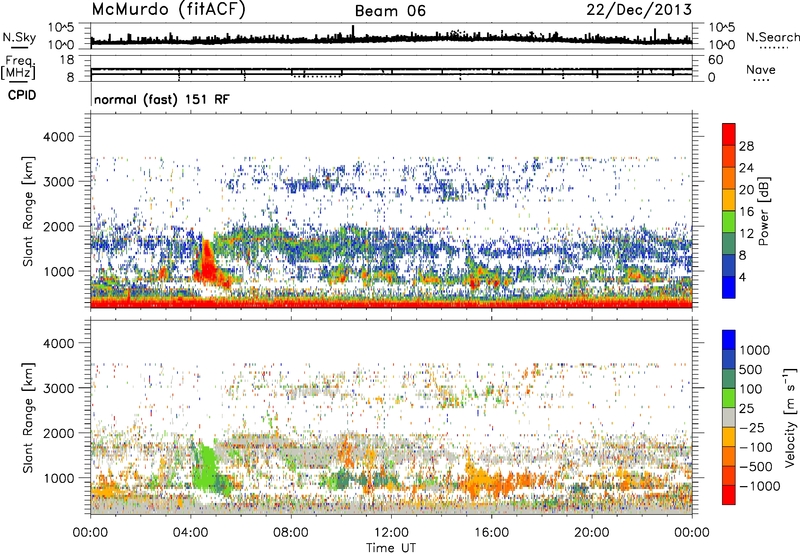This screenshot has width=800, height=554.
Task: Pick the light green Power segment between 12 and 16
Action: (729, 221)
